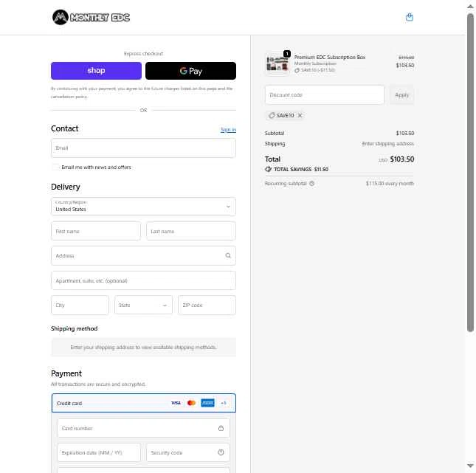The height and width of the screenshot is (473, 476).
Task: Check Email me with news and offers
Action: pyautogui.click(x=55, y=168)
